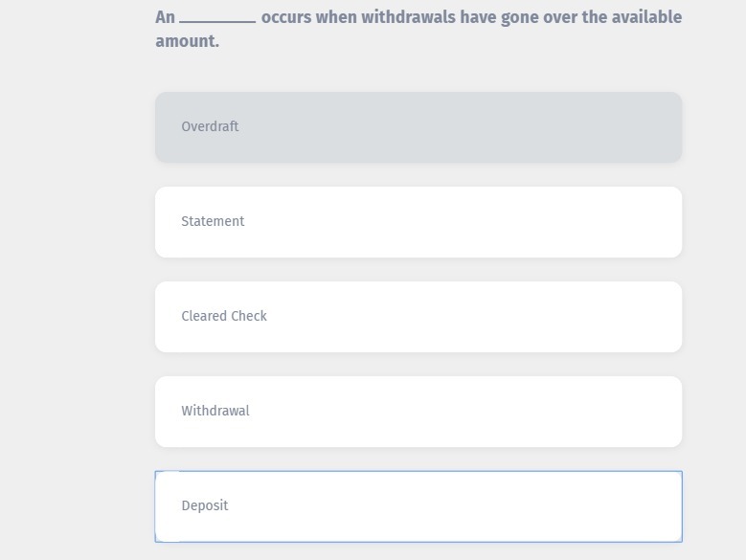746x560 pixels.
Task: Click the "Withdrawal" label text
Action: tap(215, 411)
